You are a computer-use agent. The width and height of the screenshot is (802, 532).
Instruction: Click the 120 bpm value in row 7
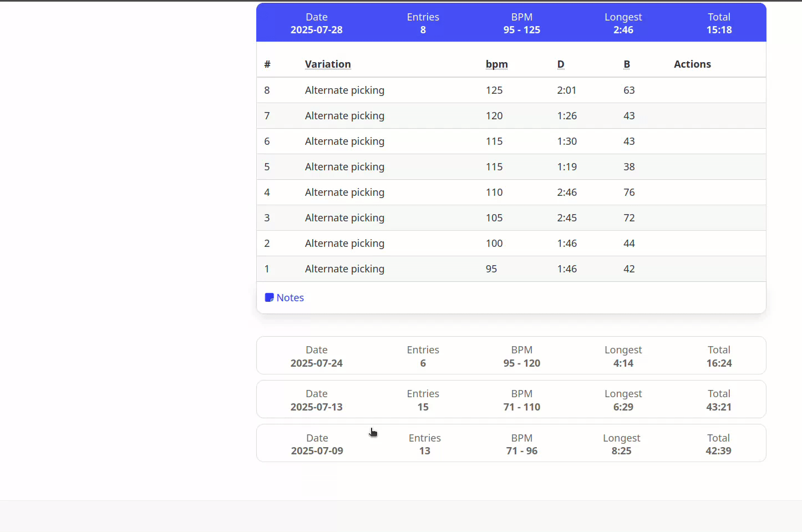tap(494, 115)
